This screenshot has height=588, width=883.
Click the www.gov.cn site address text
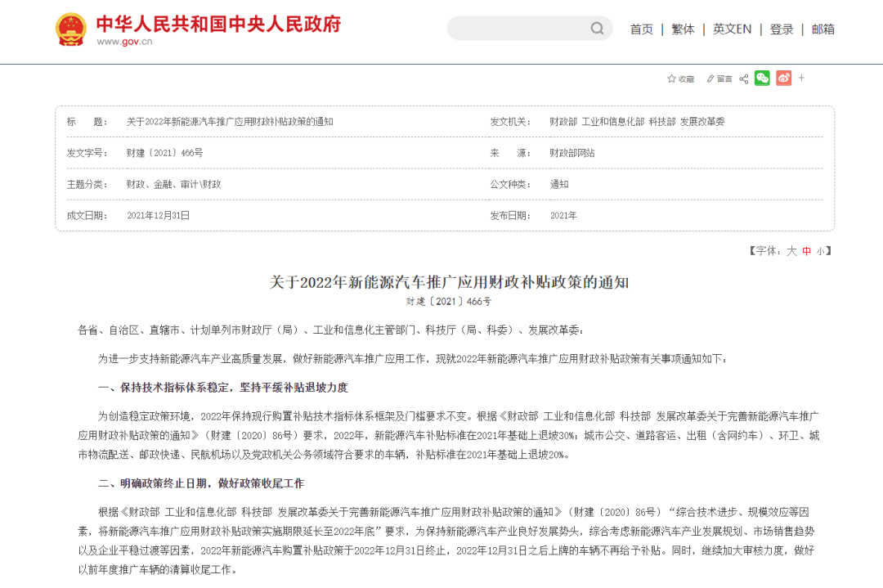[x=124, y=42]
